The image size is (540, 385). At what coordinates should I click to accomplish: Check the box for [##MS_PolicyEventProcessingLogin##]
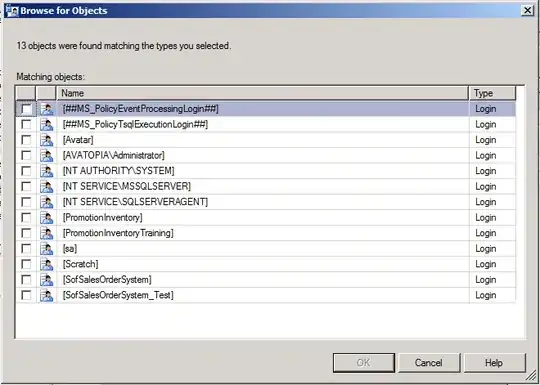click(26, 109)
